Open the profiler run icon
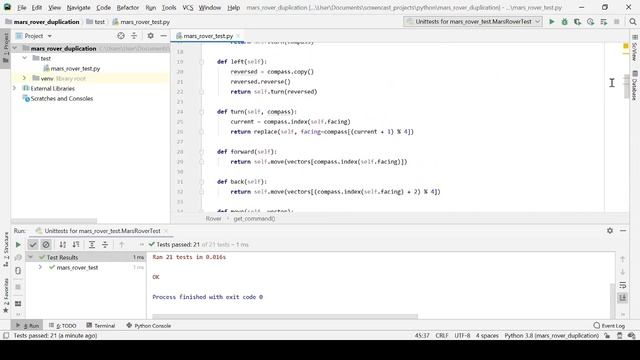The width and height of the screenshot is (640, 360). tap(591, 22)
